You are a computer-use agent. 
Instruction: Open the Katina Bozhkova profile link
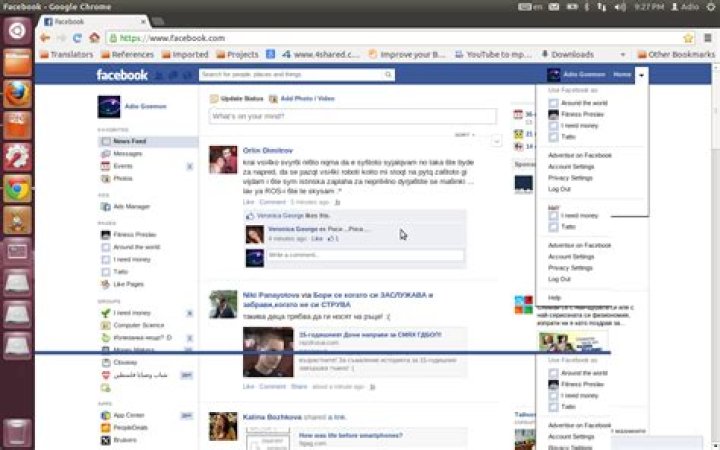pos(272,417)
